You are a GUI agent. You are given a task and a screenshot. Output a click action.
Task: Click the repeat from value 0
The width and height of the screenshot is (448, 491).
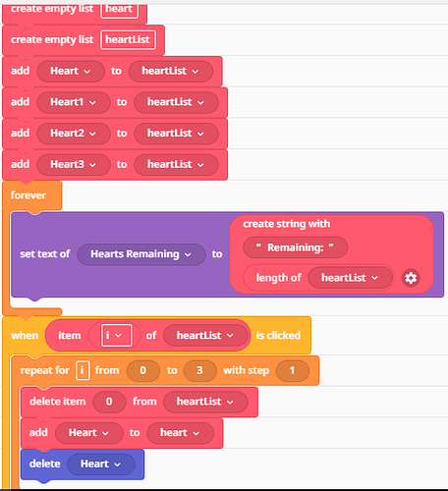tap(143, 370)
